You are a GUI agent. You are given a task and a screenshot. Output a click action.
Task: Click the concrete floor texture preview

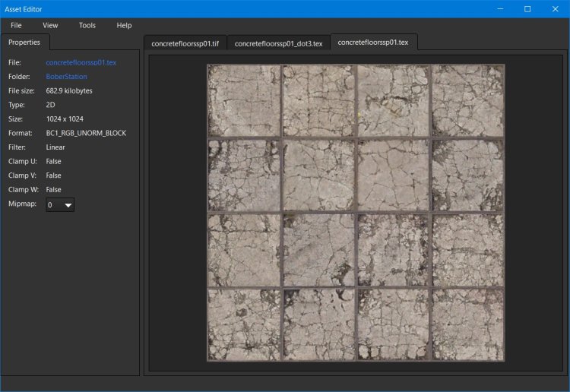tap(355, 212)
